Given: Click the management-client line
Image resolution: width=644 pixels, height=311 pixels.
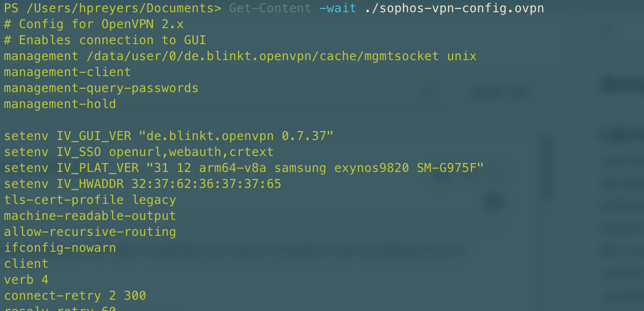Looking at the screenshot, I should coord(67,72).
